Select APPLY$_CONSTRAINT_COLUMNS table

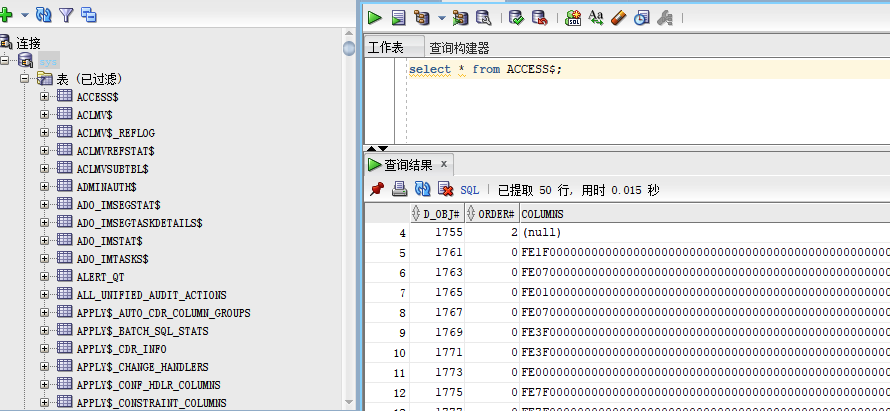click(152, 403)
